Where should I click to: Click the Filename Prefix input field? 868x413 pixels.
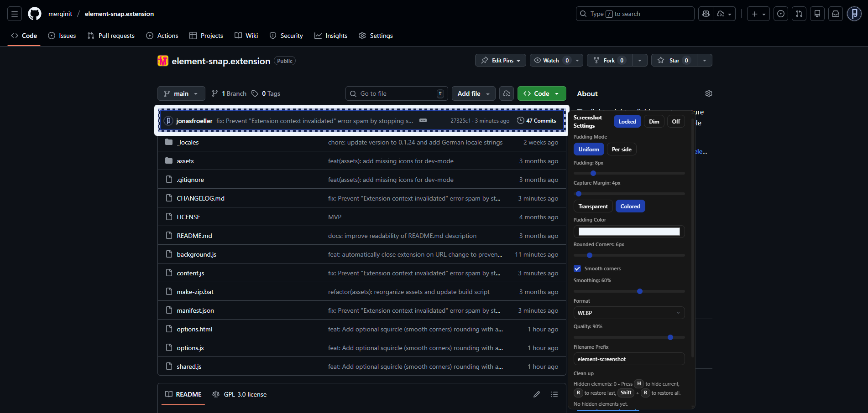[x=629, y=359]
